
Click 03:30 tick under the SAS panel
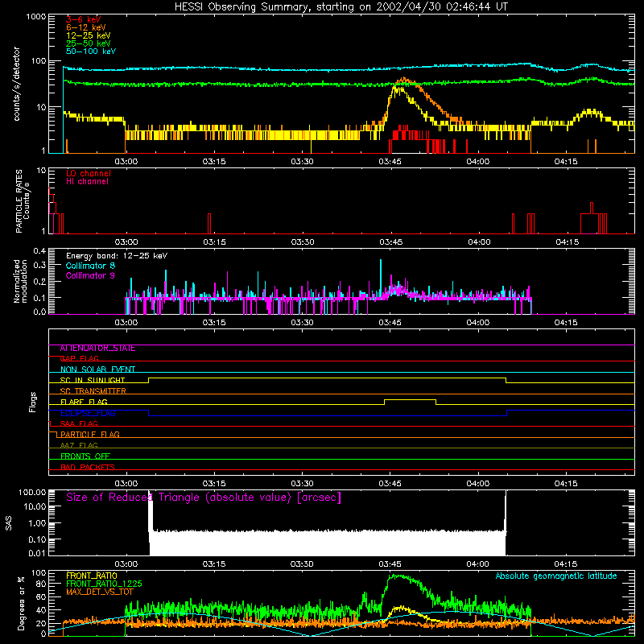tap(302, 564)
